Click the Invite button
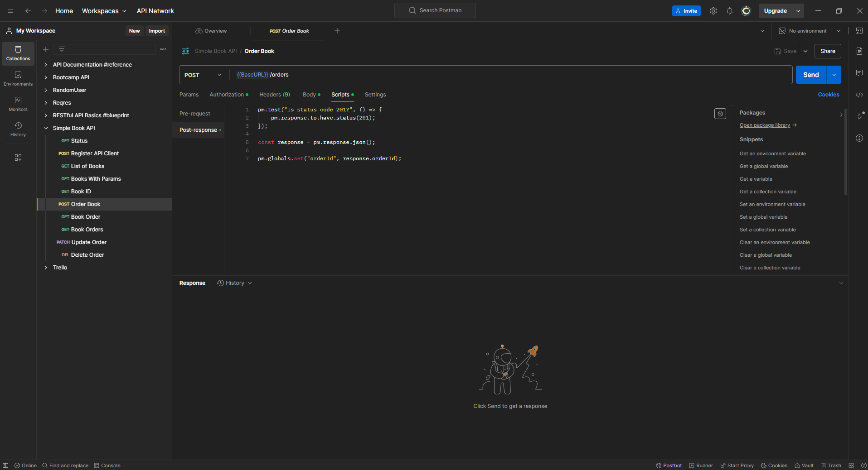 pos(686,11)
